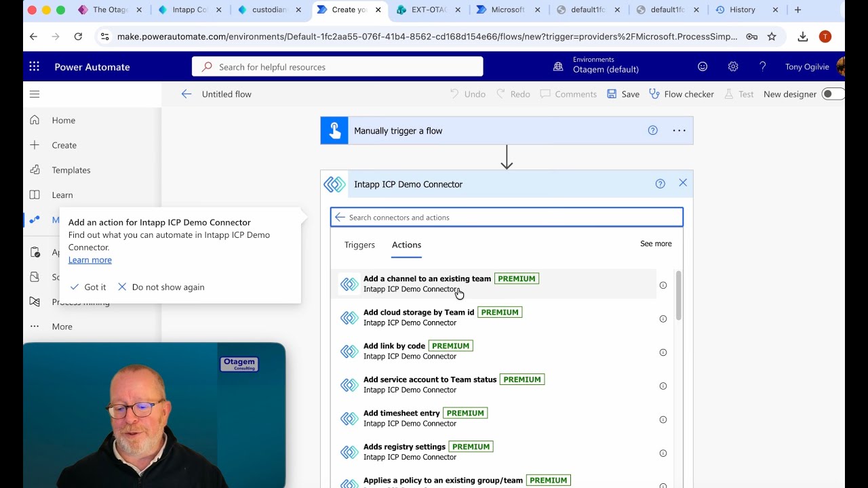Open Templates in the sidebar
Screen dimensions: 868x488
(x=71, y=170)
